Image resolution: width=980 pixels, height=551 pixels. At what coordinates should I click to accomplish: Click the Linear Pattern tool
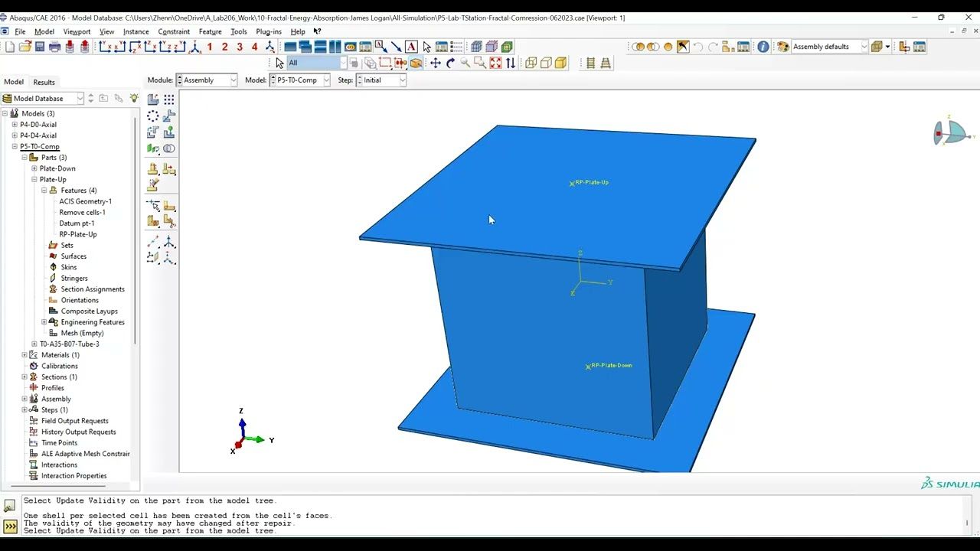tap(169, 99)
